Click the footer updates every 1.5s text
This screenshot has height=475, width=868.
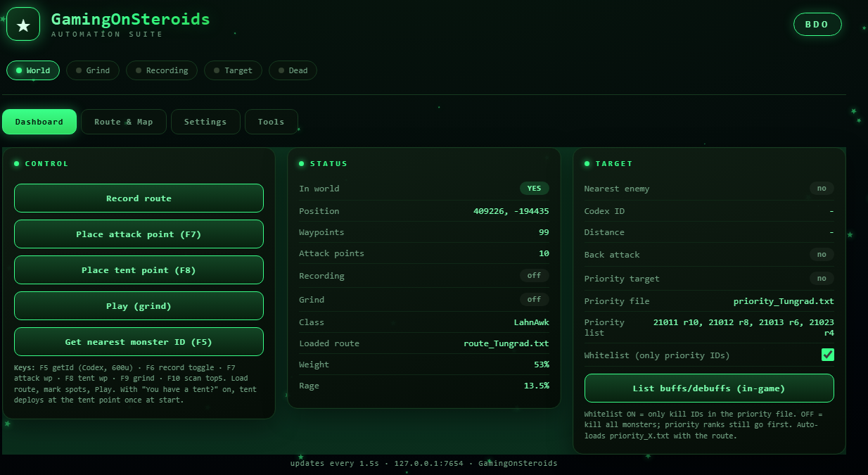pos(335,464)
